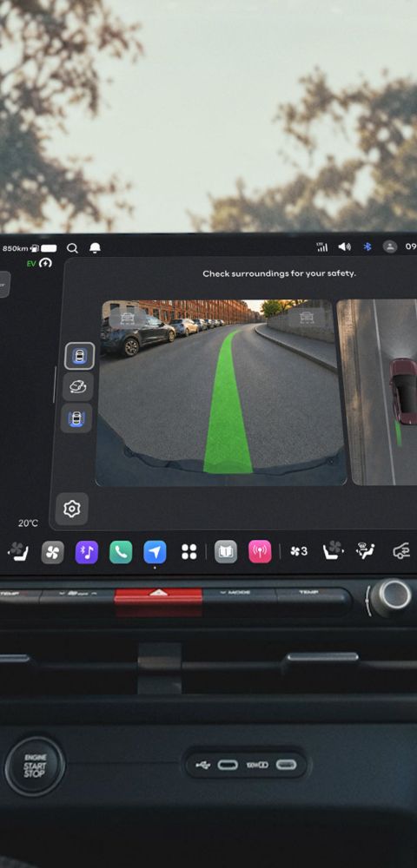This screenshot has height=868, width=417.
Task: Open the user profile avatar
Action: coord(390,247)
